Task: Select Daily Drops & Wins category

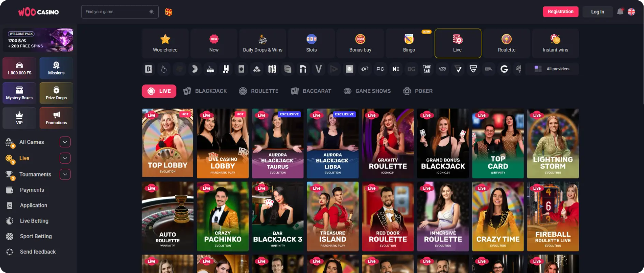Action: [263, 43]
